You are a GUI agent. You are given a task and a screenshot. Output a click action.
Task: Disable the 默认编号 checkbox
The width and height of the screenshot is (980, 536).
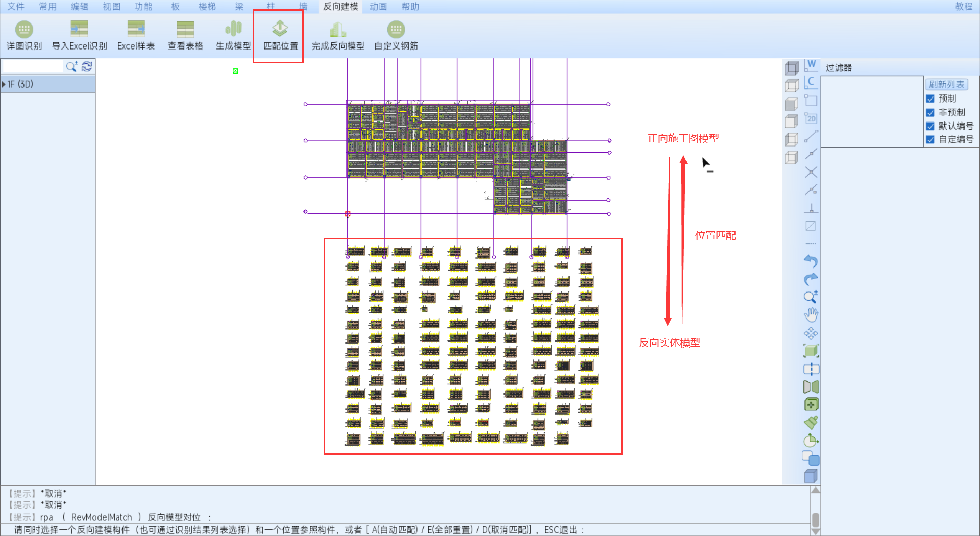click(x=930, y=126)
